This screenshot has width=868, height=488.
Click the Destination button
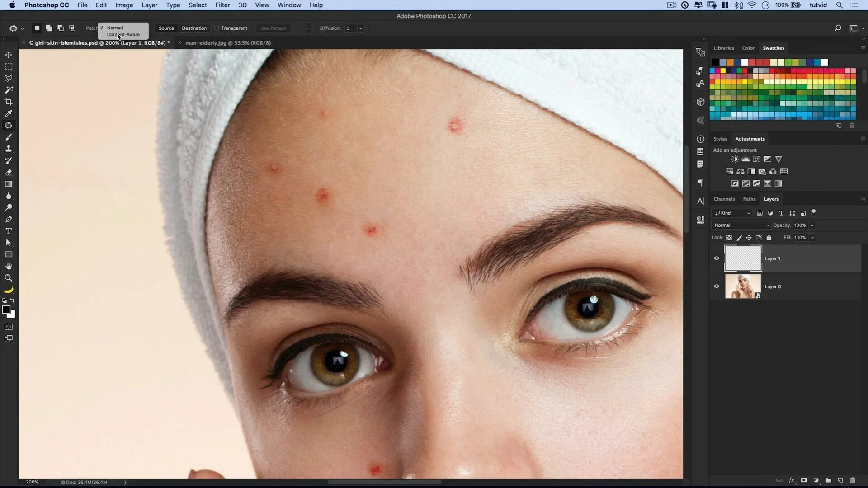coord(194,28)
